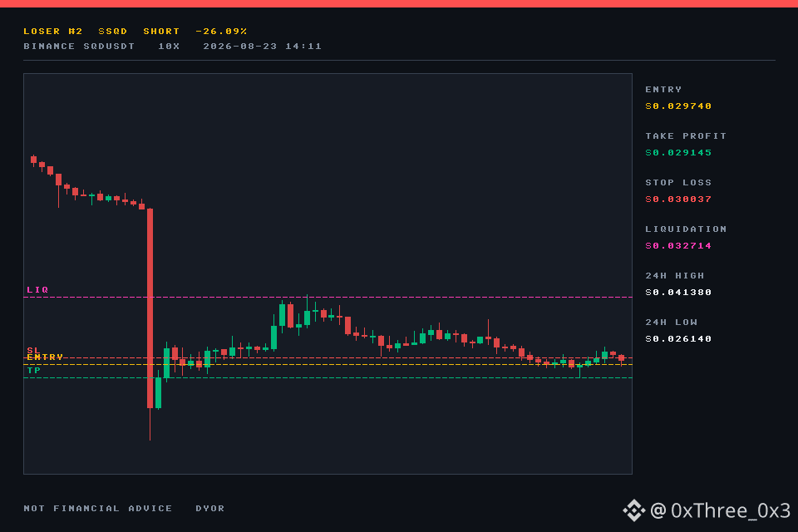The height and width of the screenshot is (532, 798).
Task: Click the SL line label on the chart
Action: click(x=33, y=350)
